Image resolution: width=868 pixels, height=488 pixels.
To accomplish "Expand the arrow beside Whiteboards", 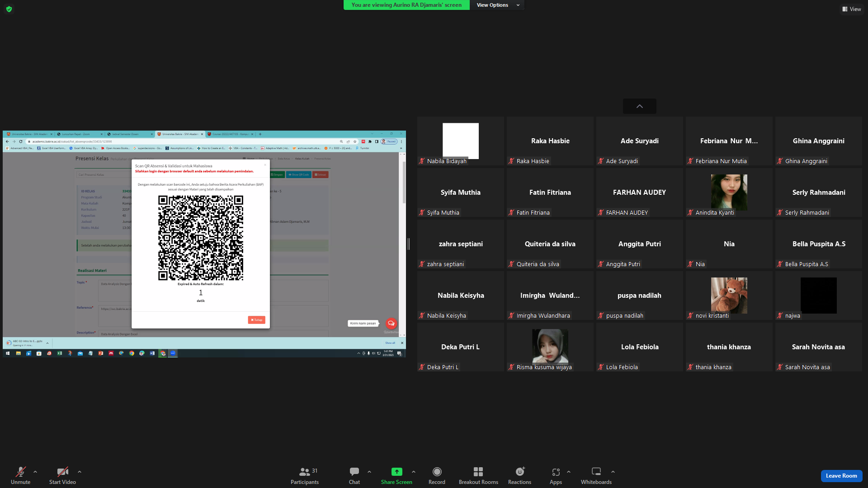I will 613,472.
